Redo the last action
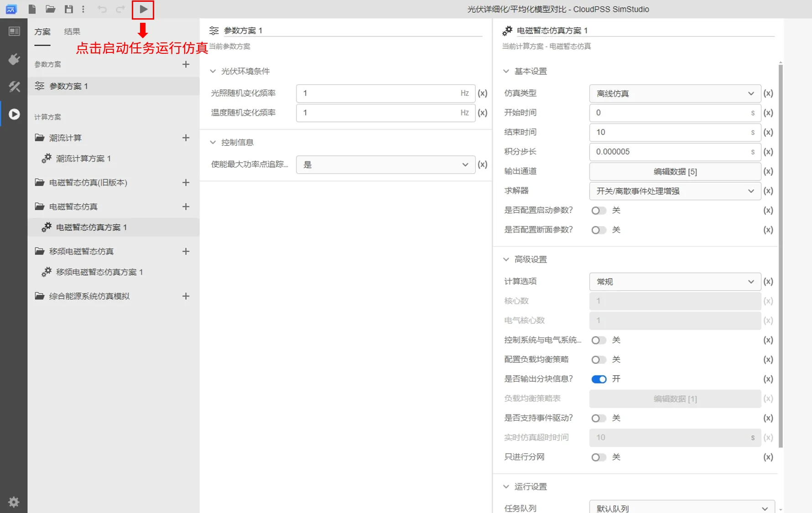This screenshot has width=812, height=513. click(120, 9)
